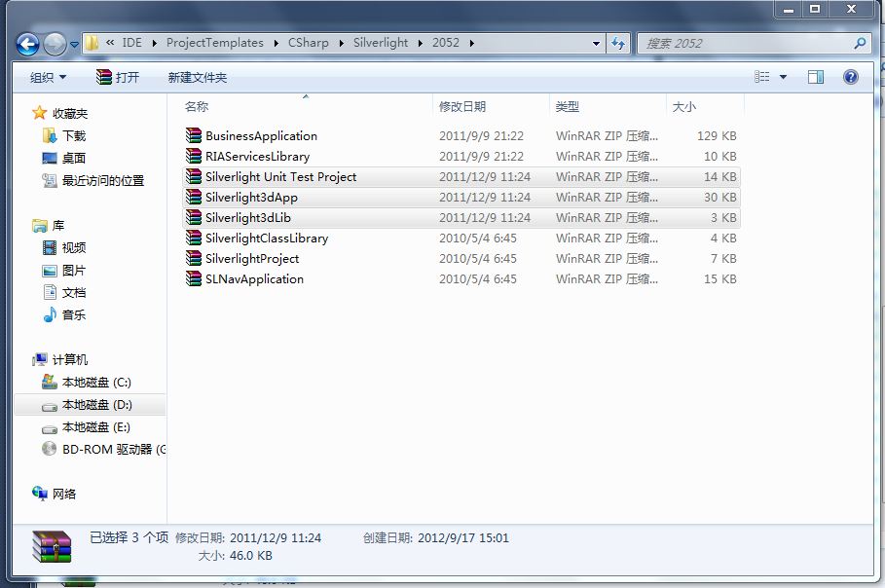Viewport: 885px width, 588px height.
Task: Sort files by the 修改日期 column header
Action: (x=462, y=107)
